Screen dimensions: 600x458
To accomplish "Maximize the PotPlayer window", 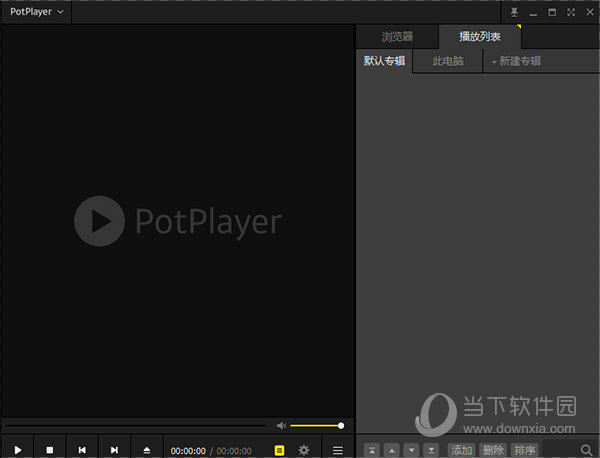I will point(552,12).
